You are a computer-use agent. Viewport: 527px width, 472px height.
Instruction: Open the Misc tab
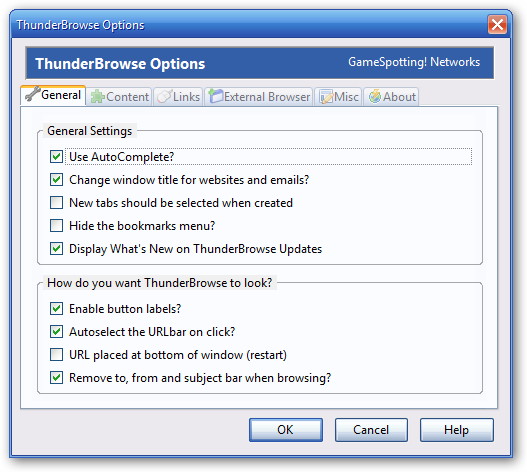[x=338, y=97]
